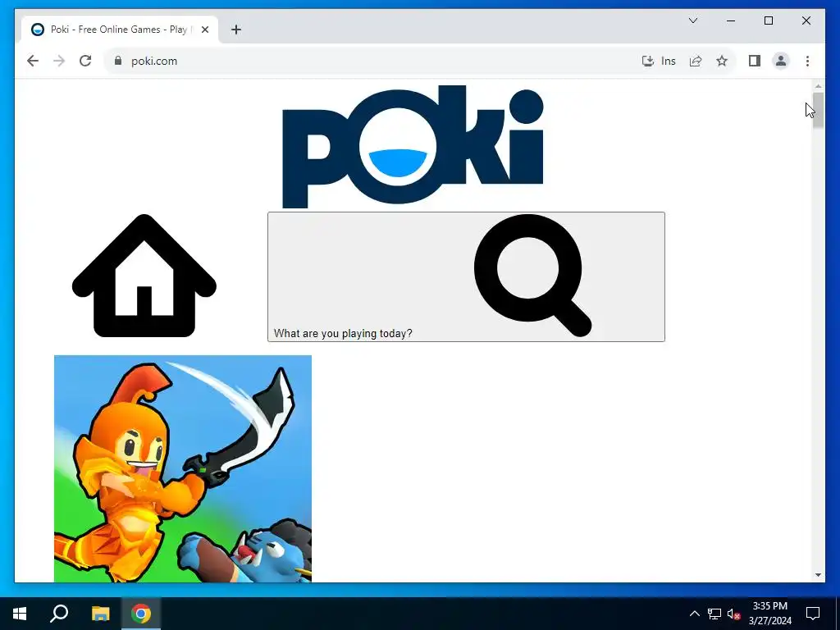Click the Poki logo

point(413,146)
